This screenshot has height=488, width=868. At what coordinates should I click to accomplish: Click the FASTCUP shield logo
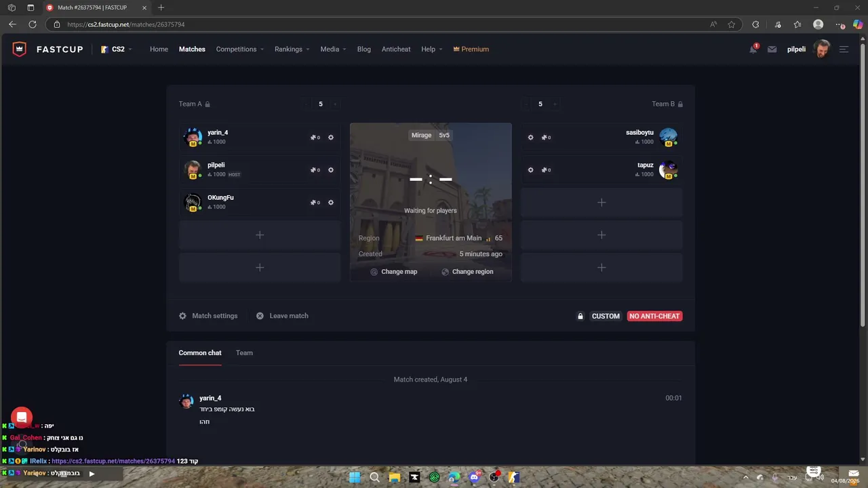(x=20, y=49)
